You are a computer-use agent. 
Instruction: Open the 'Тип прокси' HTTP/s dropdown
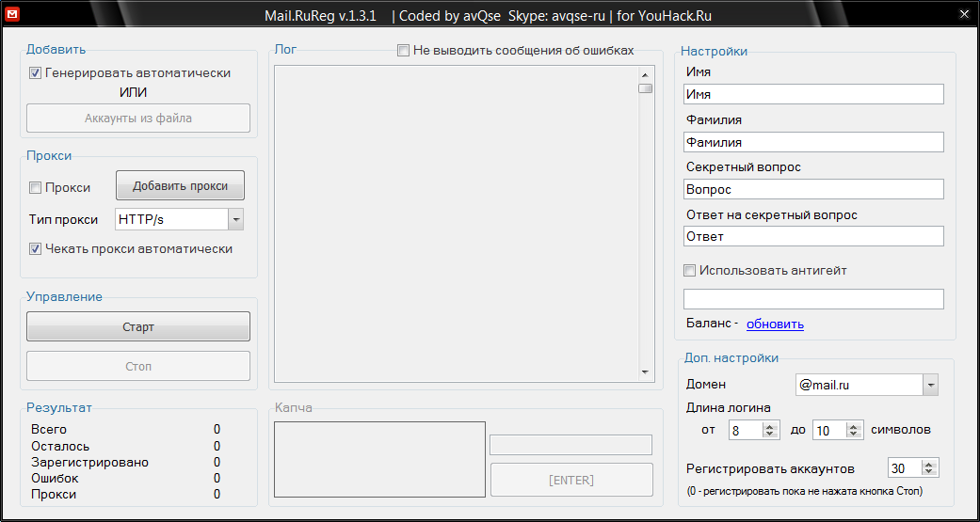tap(235, 219)
